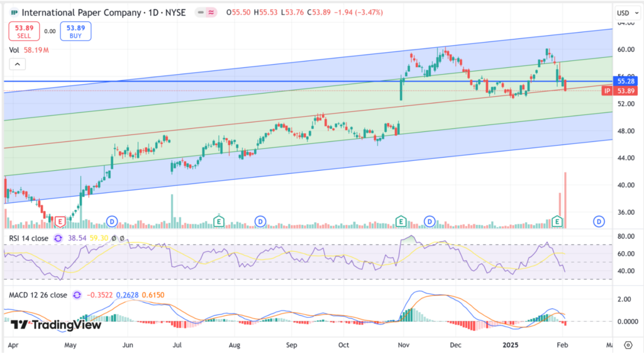Click the Jun label on time axis
The image size is (644, 353).
(x=128, y=345)
